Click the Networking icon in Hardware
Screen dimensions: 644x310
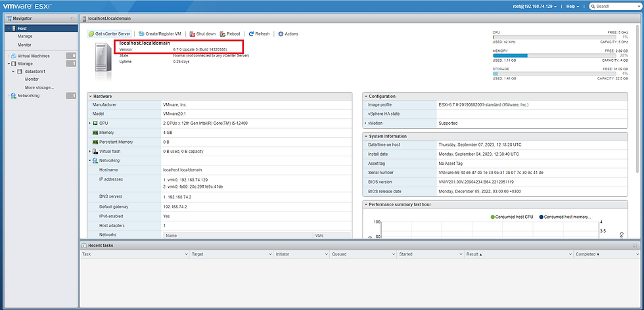click(x=95, y=160)
